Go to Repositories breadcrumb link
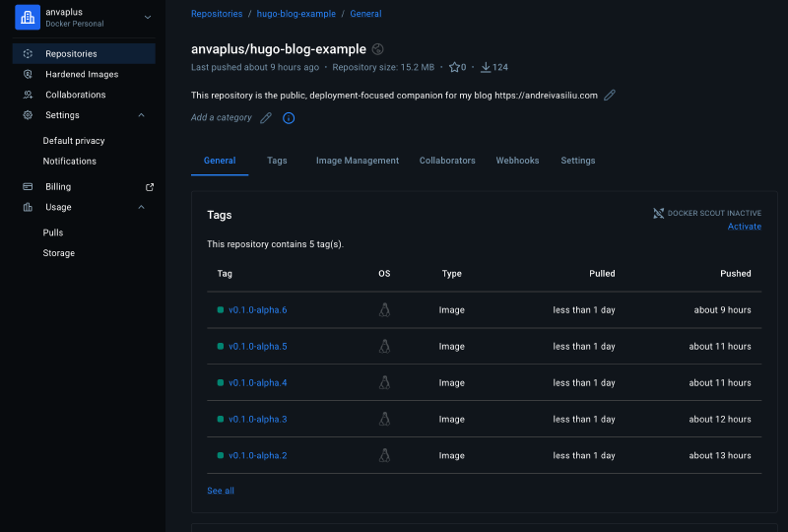This screenshot has height=532, width=788. pos(217,14)
